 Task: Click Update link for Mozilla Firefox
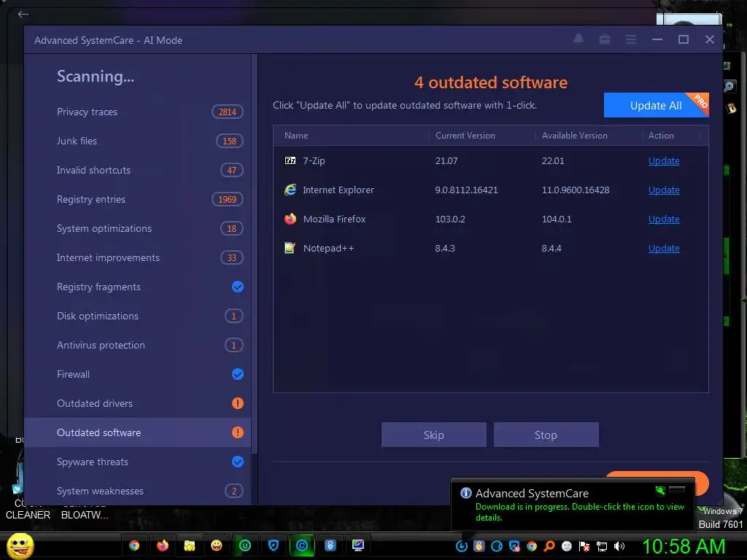click(664, 219)
